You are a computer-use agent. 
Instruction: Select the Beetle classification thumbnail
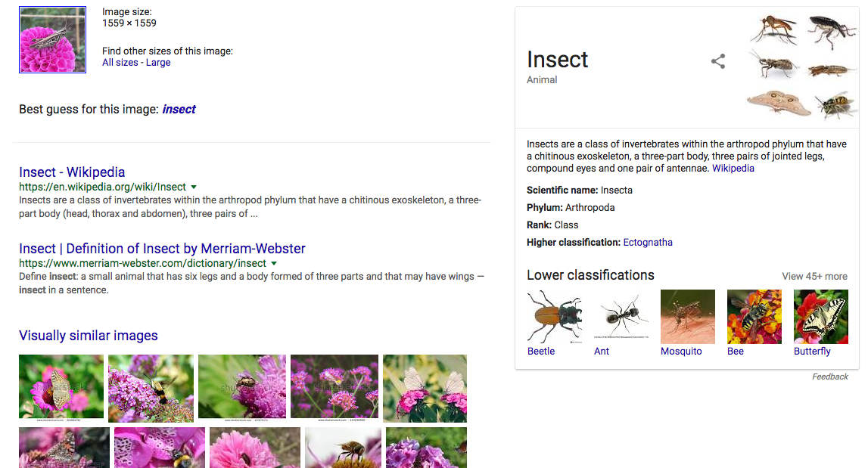(x=555, y=317)
